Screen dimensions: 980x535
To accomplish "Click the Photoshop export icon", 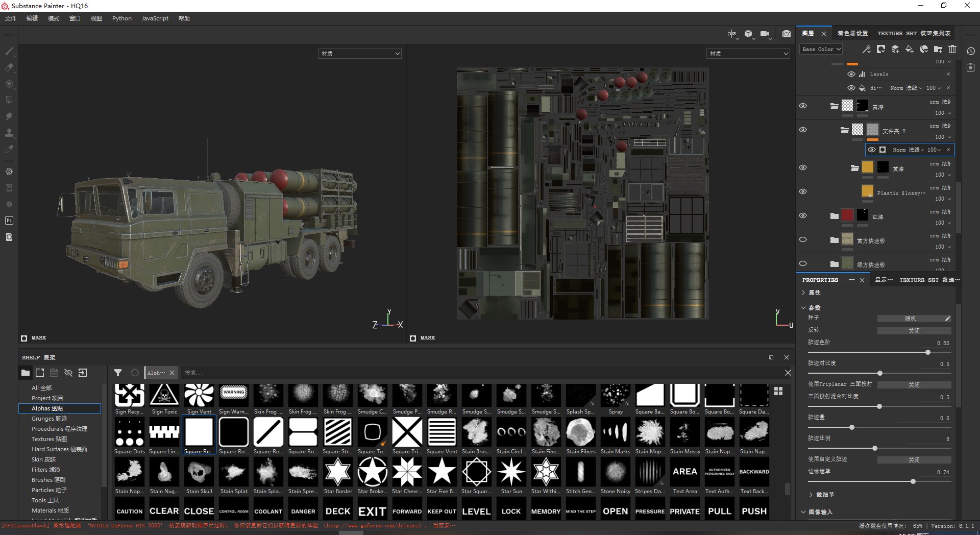I will click(9, 221).
